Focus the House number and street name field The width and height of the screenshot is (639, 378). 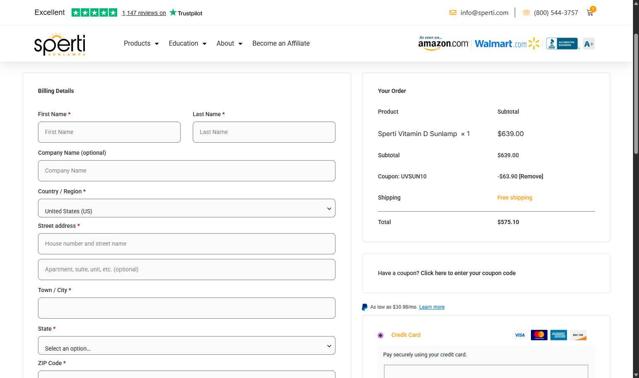click(187, 244)
